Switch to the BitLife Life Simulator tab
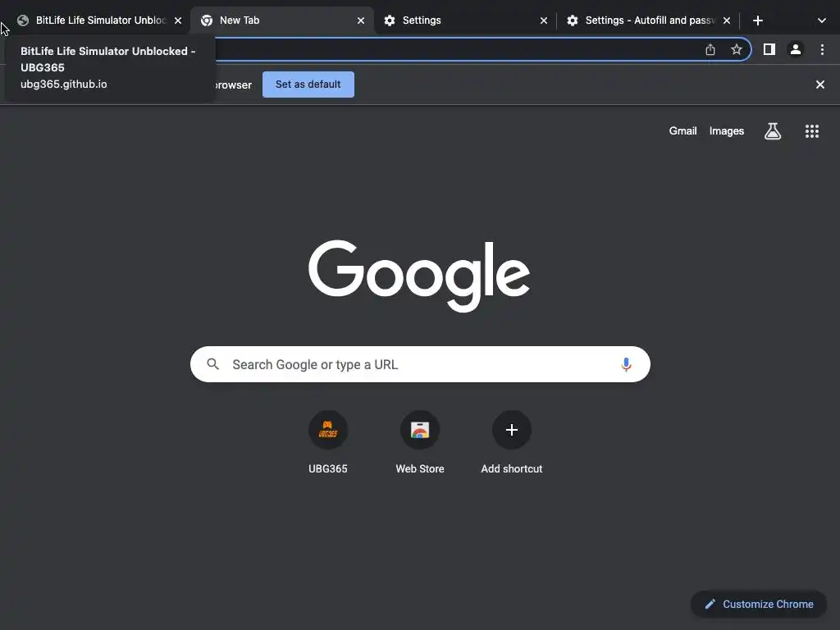The image size is (840, 630). point(99,21)
